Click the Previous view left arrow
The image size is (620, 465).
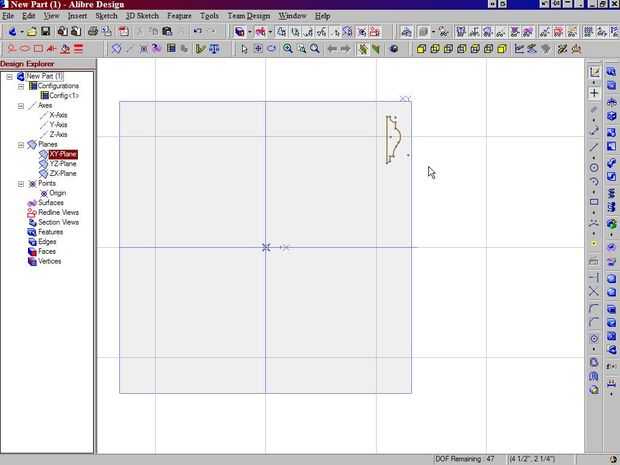tap(332, 49)
